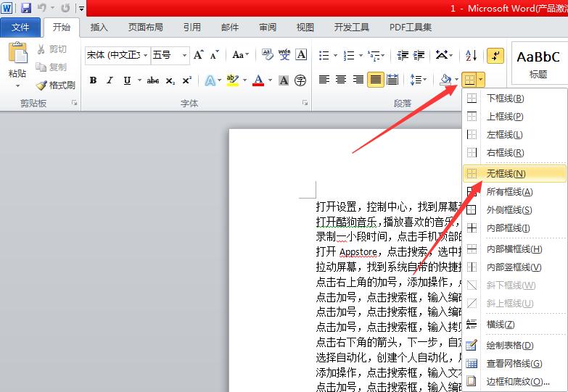
Task: Click the Sort A-Z icon
Action: [471, 55]
